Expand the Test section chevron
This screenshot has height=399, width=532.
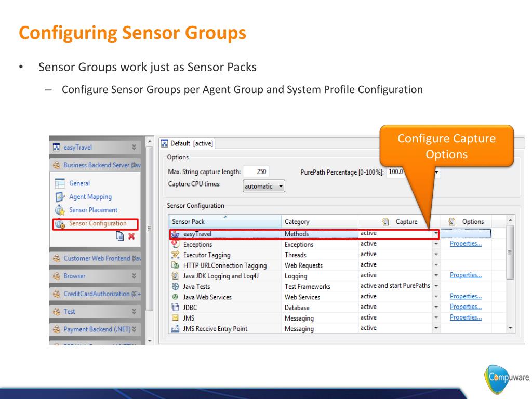(134, 312)
